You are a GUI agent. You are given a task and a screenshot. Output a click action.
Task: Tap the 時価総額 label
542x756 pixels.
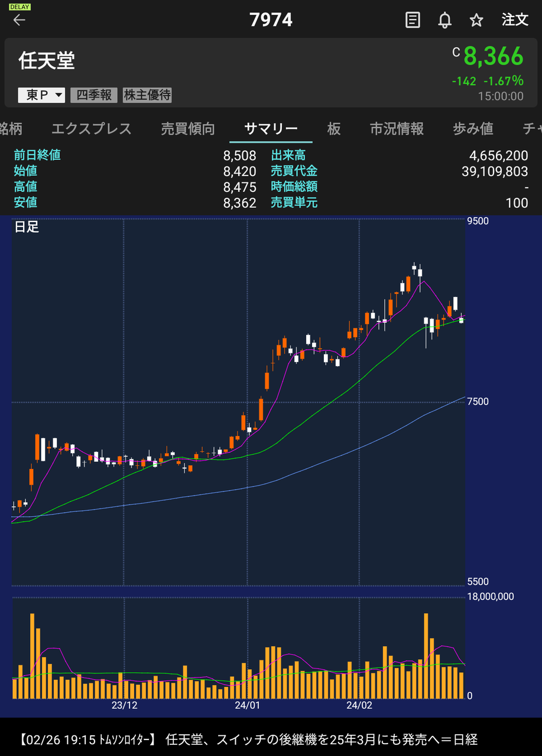click(x=294, y=187)
